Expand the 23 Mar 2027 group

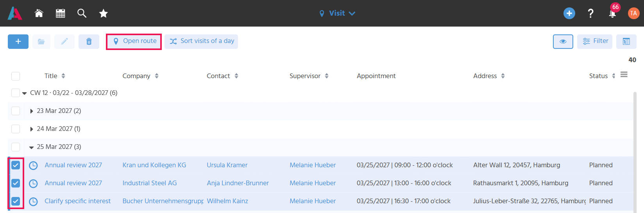click(32, 111)
